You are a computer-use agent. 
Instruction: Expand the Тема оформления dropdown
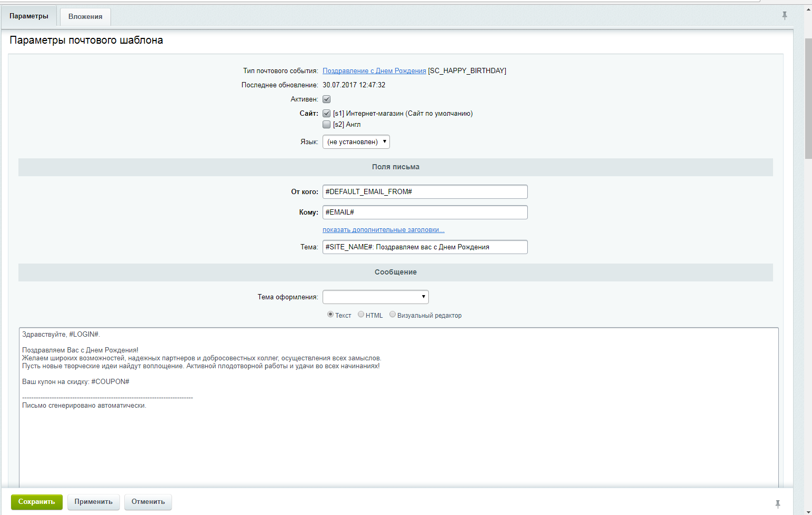375,297
